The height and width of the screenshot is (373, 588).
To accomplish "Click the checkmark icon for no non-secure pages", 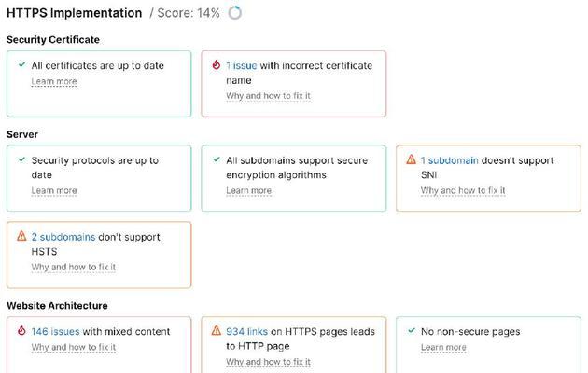I will pyautogui.click(x=412, y=331).
